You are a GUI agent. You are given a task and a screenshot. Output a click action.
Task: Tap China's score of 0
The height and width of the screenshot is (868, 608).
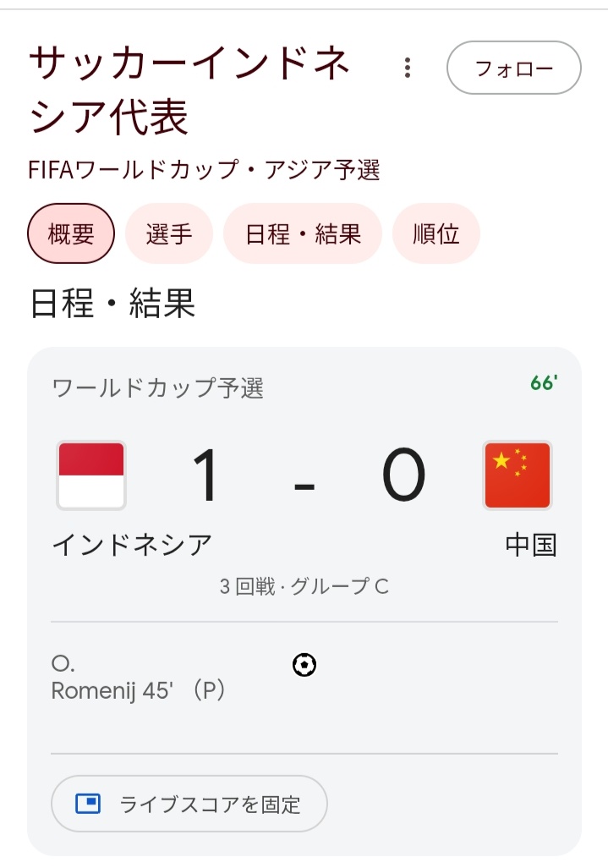tap(403, 476)
